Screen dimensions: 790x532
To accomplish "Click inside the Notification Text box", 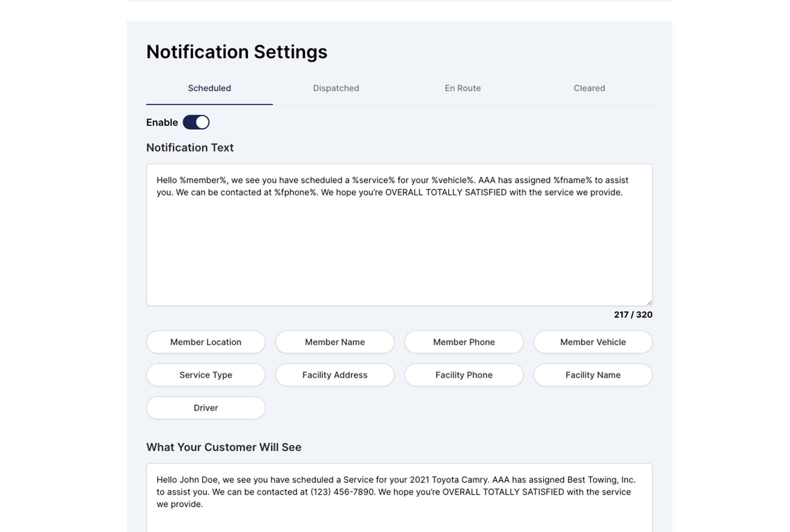I will pos(399,247).
